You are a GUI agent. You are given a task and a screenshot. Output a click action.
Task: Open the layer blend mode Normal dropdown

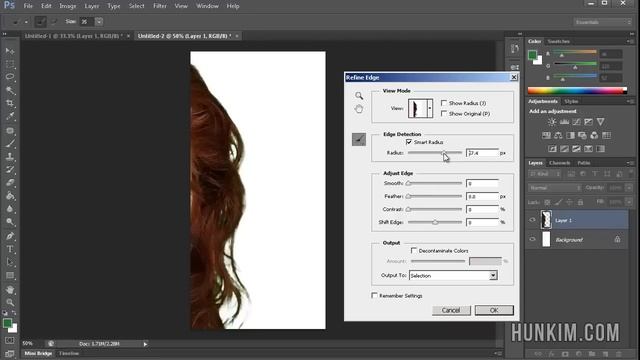click(x=555, y=188)
